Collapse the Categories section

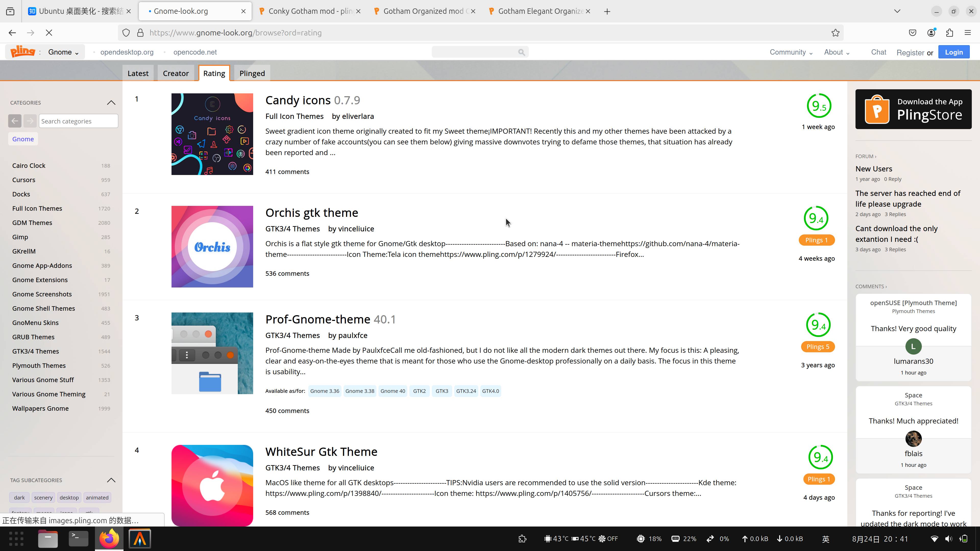[111, 103]
